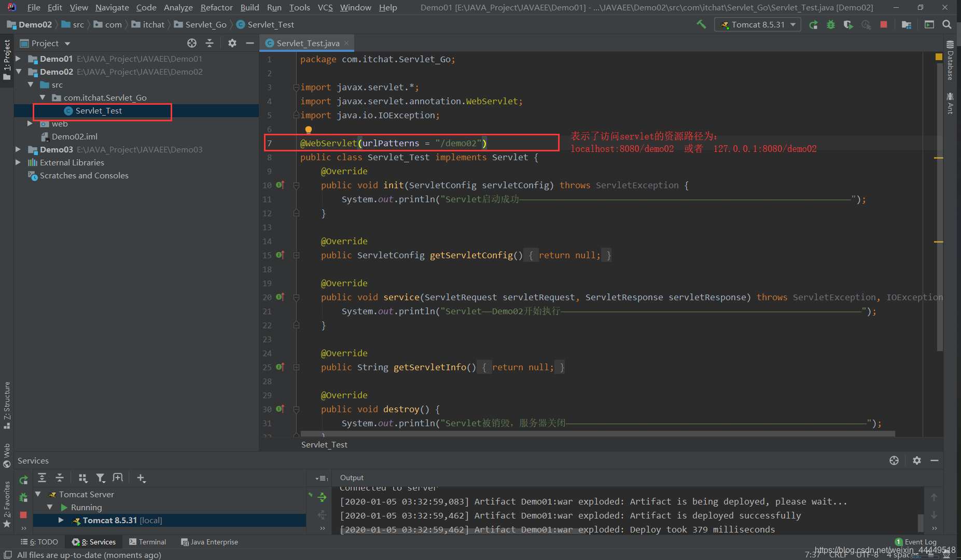Viewport: 961px width, 560px height.
Task: Start debugging with the green bug icon
Action: point(831,24)
